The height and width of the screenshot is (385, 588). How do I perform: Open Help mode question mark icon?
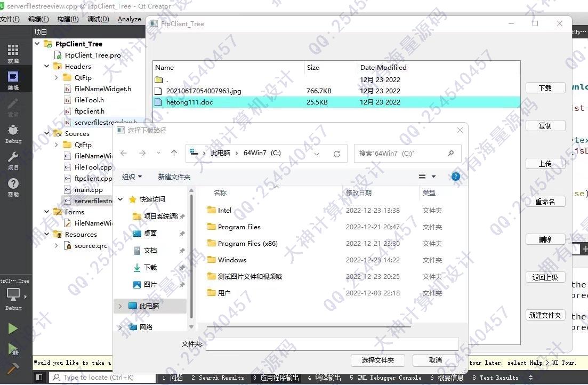click(x=13, y=187)
